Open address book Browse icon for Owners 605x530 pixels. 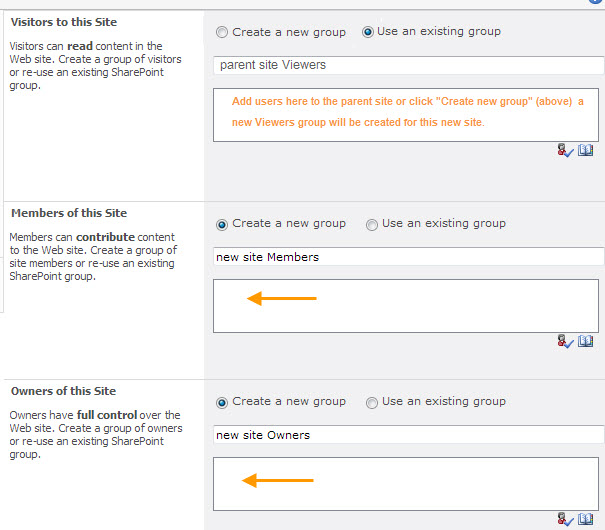[x=586, y=519]
